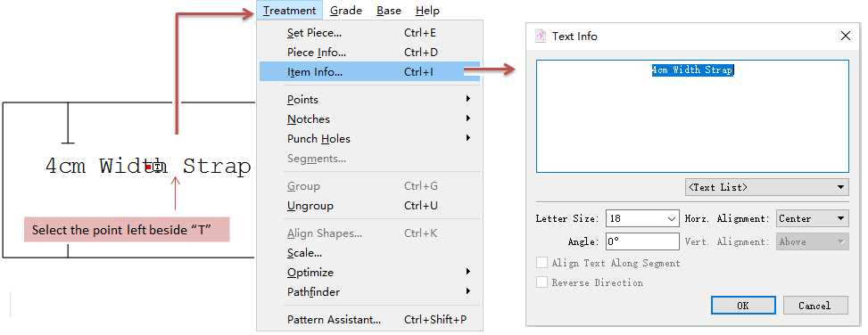This screenshot has width=868, height=335.
Task: Open the Optimize submenu
Action: point(468,272)
